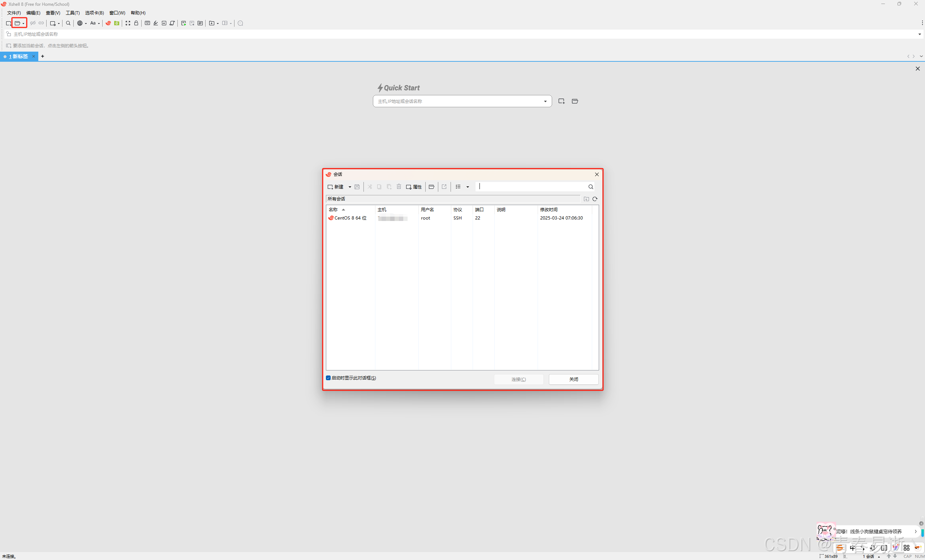Viewport: 925px width, 560px height.
Task: Click the Open session folder icon in toolbar
Action: click(x=17, y=23)
